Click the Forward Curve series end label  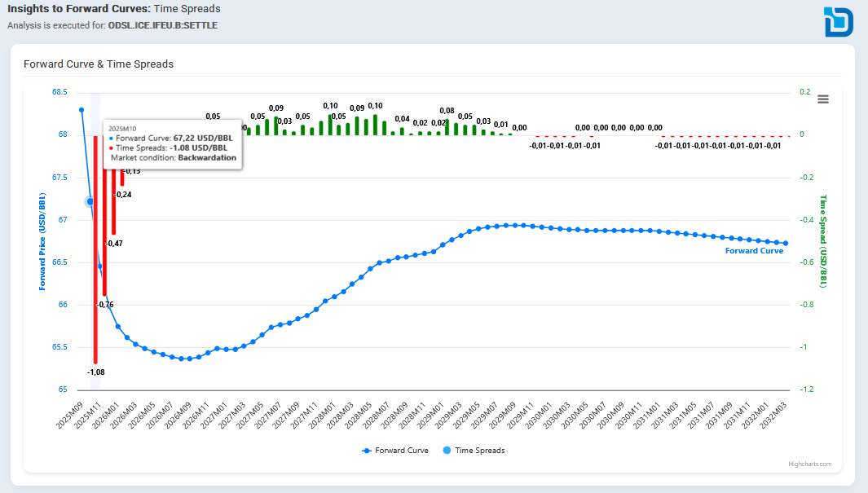coord(754,251)
